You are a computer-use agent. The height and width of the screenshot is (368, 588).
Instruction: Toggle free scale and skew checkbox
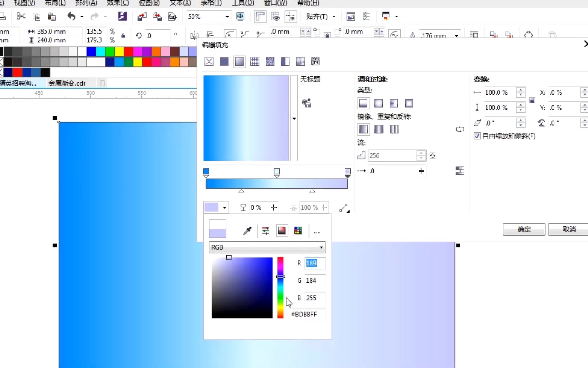pos(477,136)
